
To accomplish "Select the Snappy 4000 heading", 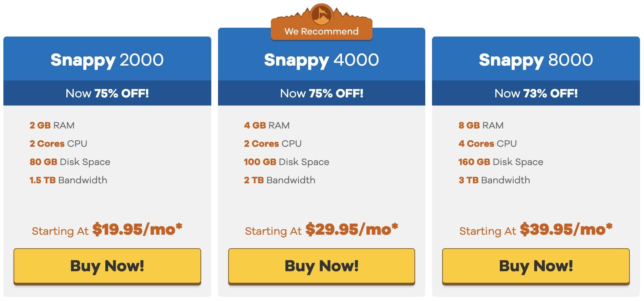I will click(321, 60).
